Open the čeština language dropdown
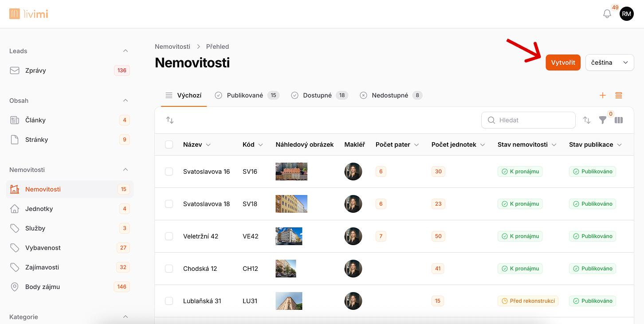Screen dimensions: 644x324 (x=609, y=62)
